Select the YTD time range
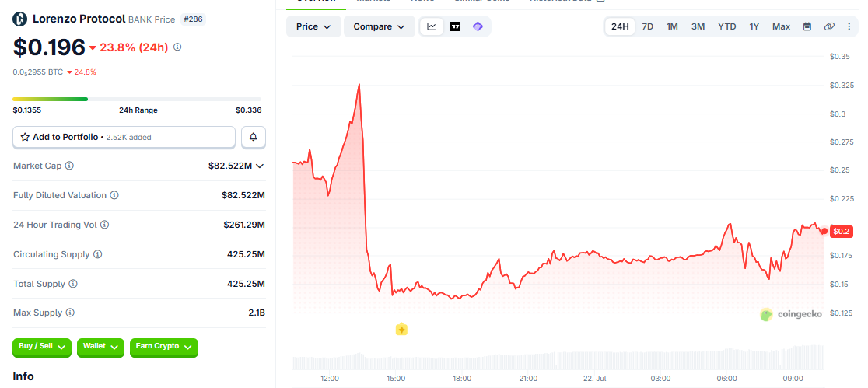Image resolution: width=868 pixels, height=388 pixels. tap(727, 26)
